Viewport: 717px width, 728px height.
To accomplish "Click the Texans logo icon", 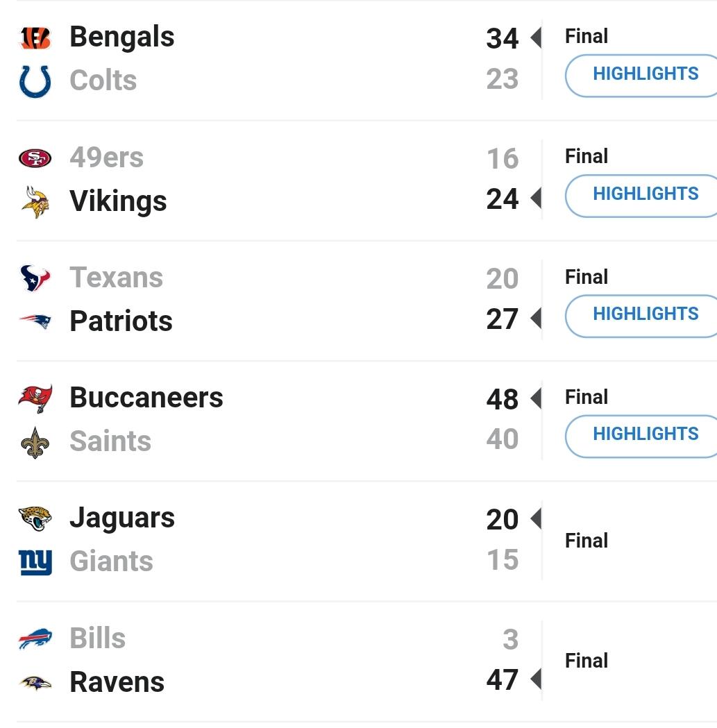I will click(x=35, y=279).
